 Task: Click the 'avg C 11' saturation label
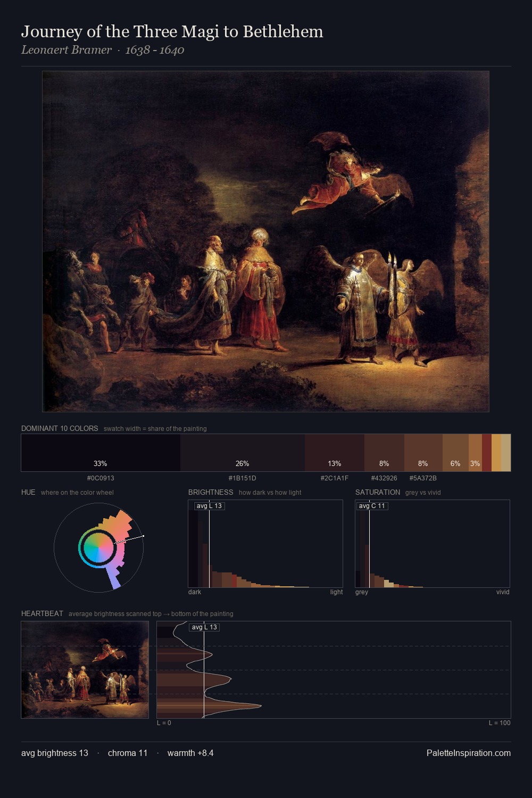372,506
